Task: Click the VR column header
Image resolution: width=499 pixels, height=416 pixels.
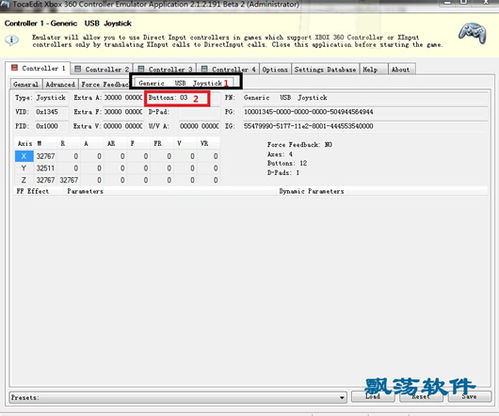Action: pos(204,143)
